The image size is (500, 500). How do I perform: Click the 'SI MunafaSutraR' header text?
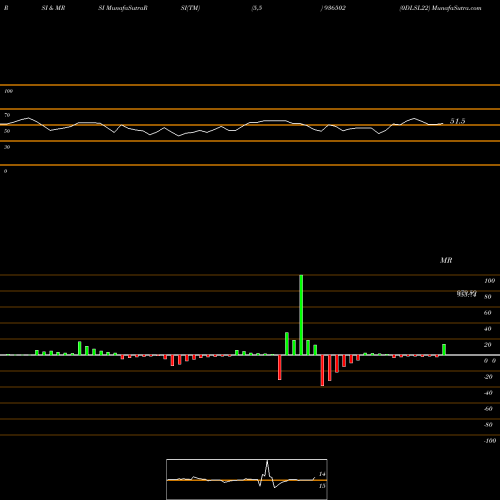tap(123, 8)
